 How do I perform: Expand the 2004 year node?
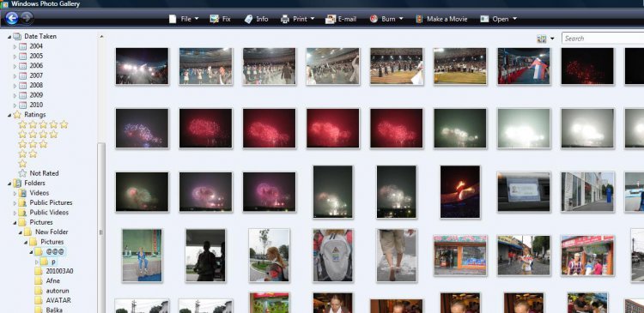click(15, 46)
